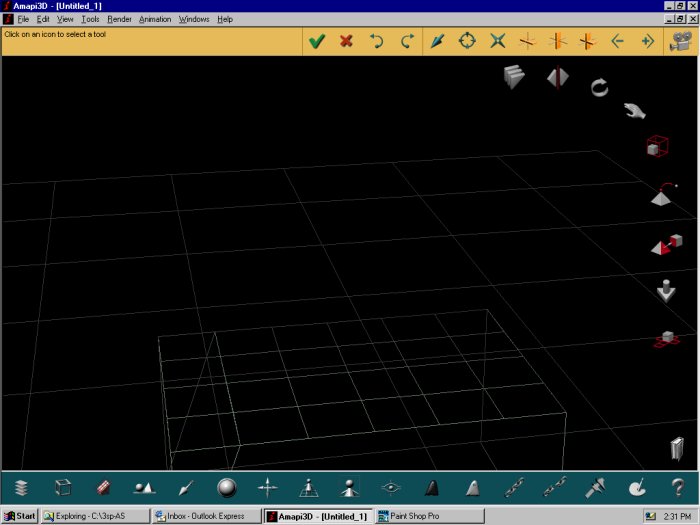Click the Redo curved arrow icon
The image size is (700, 525).
[x=407, y=41]
